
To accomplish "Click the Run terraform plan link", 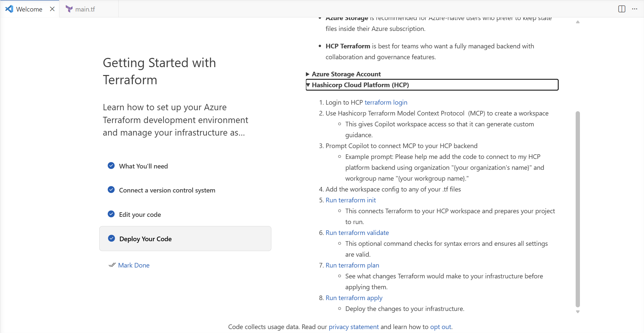I will coord(352,265).
